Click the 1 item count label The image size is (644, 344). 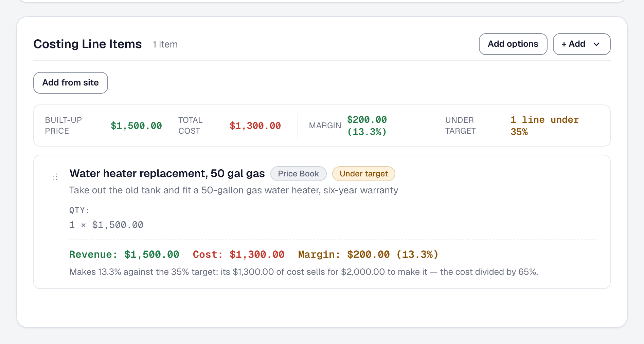pyautogui.click(x=165, y=44)
